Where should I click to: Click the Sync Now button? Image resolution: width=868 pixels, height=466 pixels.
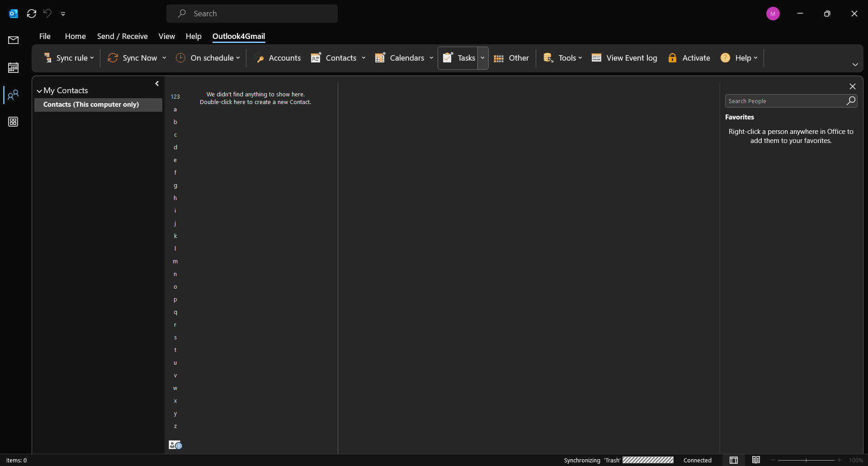pos(132,58)
